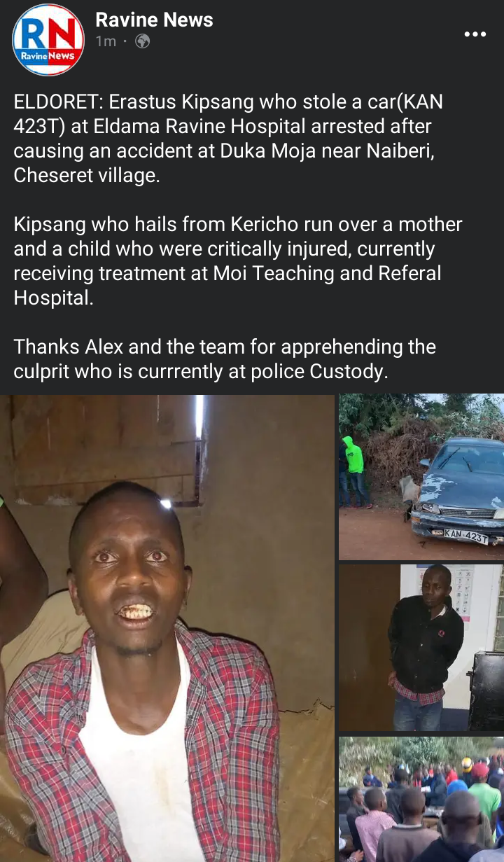Image resolution: width=504 pixels, height=862 pixels.
Task: Click the first paragraph starting with ELDORET
Action: click(x=228, y=139)
